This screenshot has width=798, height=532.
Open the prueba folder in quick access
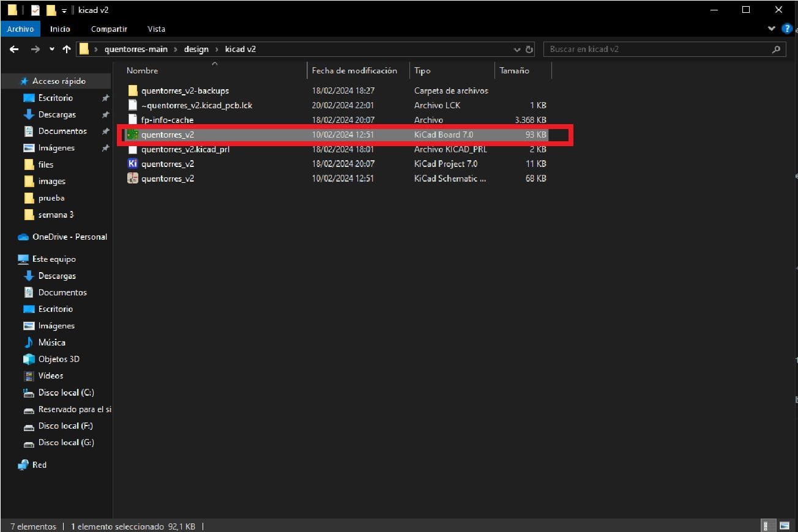point(44,198)
